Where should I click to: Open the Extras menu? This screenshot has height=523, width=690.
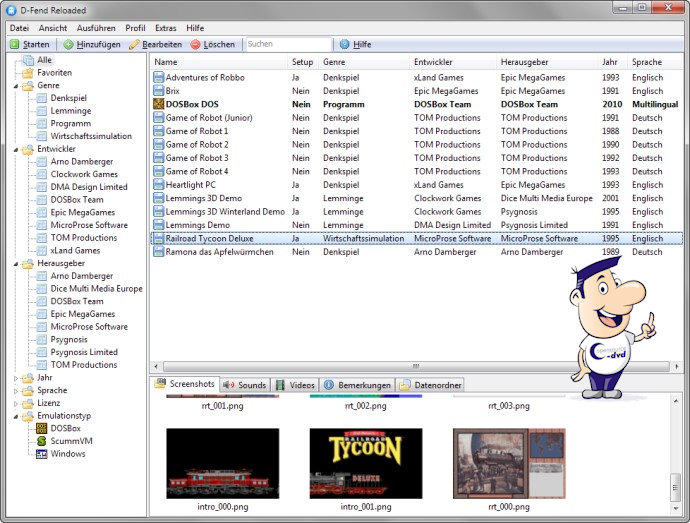pyautogui.click(x=165, y=28)
